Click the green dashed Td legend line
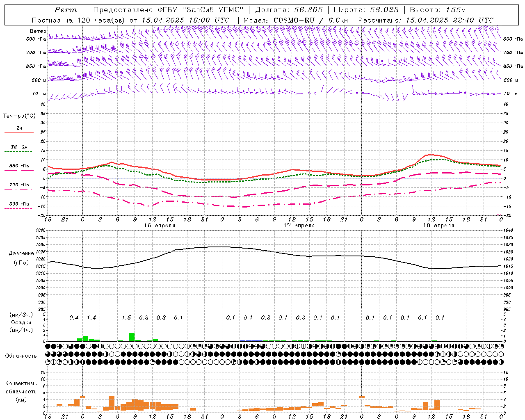Screen dimensions: 525x420 pos(18,152)
